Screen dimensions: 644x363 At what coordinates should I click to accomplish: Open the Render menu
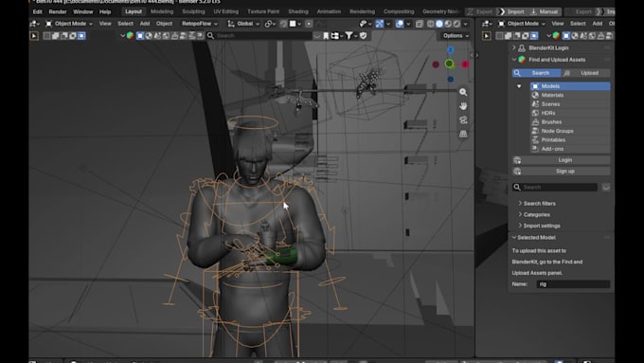tap(58, 11)
